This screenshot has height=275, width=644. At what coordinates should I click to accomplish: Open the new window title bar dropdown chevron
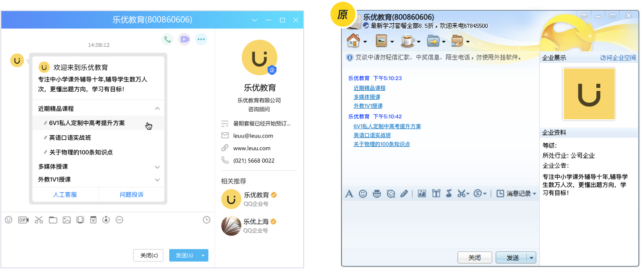tap(255, 20)
